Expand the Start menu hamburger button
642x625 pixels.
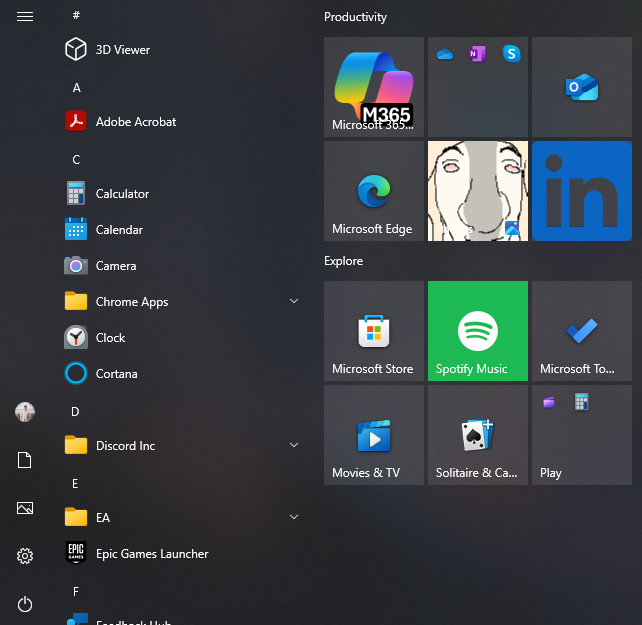pos(25,16)
